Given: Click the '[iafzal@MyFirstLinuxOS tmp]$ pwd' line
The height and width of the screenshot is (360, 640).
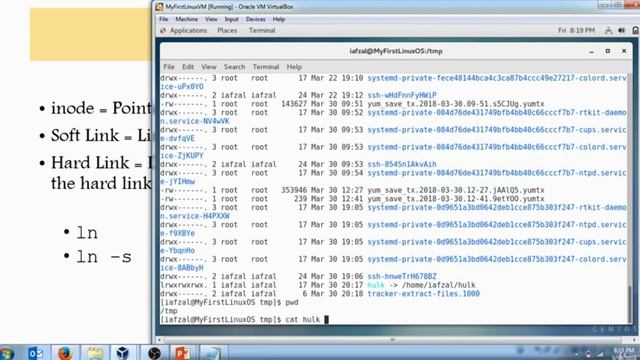Looking at the screenshot, I should (229, 302).
